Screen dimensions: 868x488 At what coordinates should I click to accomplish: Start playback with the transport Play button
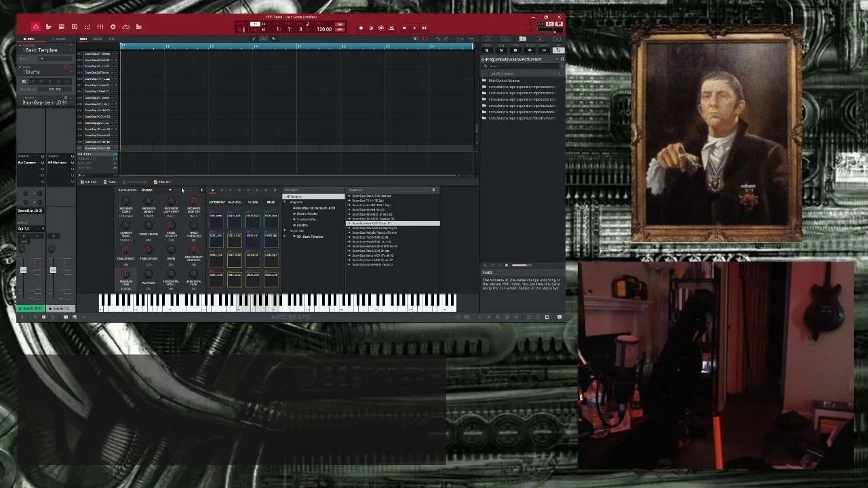tap(414, 28)
